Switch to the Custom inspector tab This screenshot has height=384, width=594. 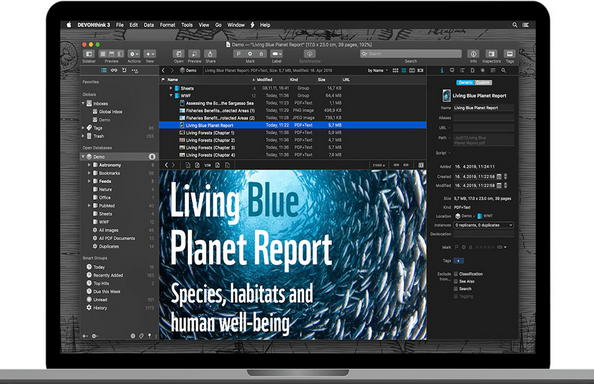point(483,83)
